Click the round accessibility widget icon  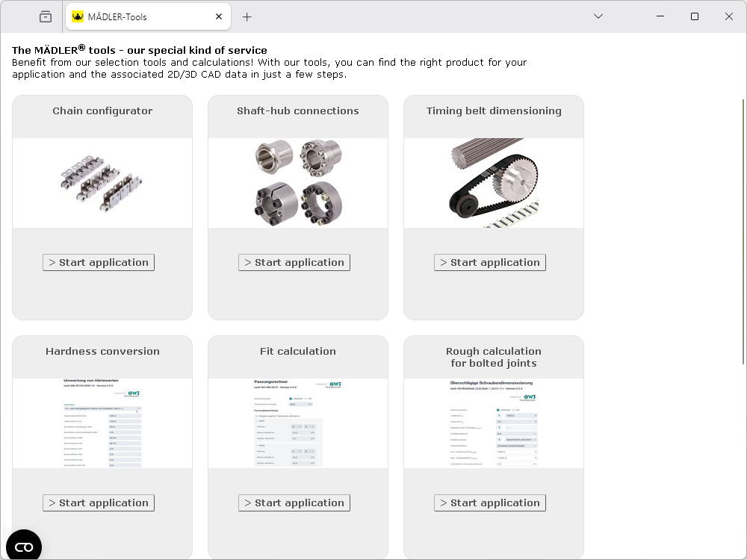[x=24, y=547]
